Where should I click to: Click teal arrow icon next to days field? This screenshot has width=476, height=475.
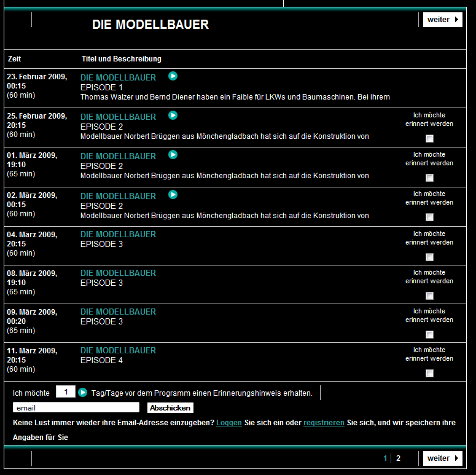[x=83, y=392]
